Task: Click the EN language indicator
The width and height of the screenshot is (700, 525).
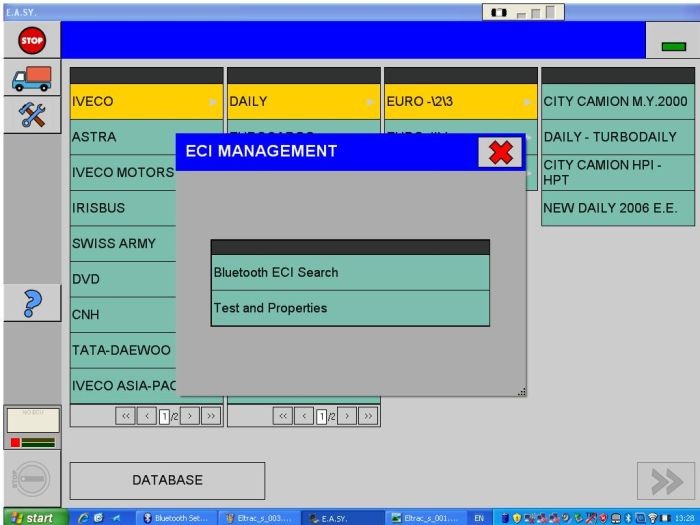Action: [x=479, y=518]
